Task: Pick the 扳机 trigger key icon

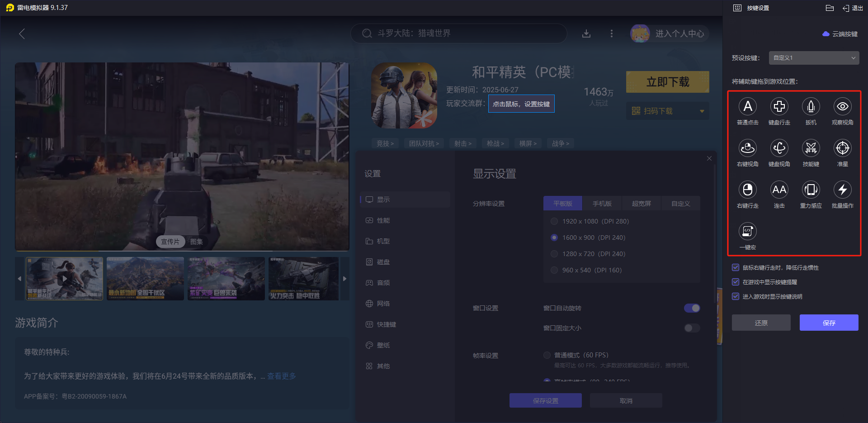Action: point(811,107)
